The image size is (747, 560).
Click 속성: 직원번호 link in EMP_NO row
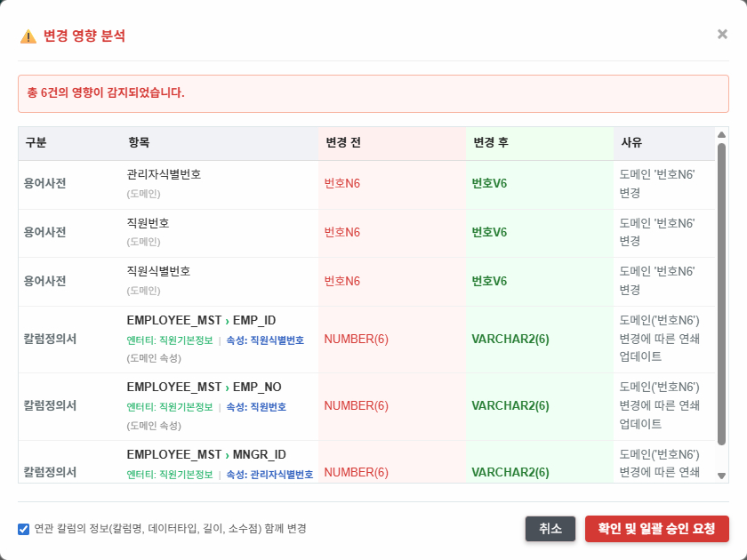click(x=256, y=407)
